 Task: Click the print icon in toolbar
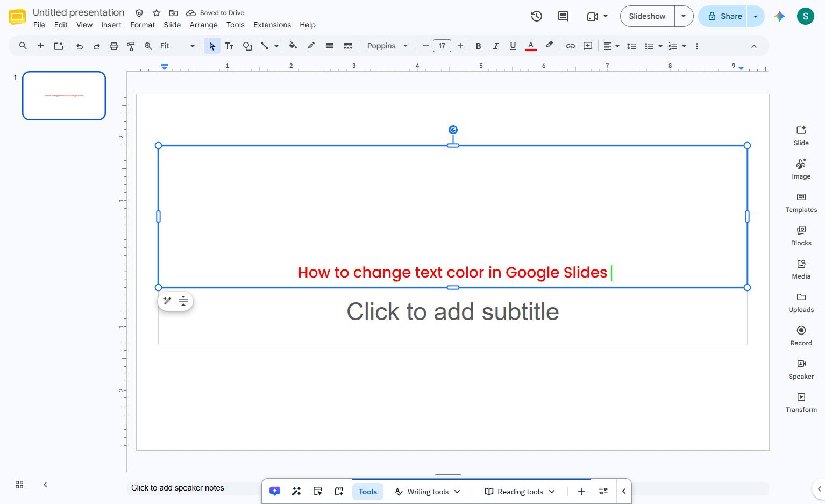click(x=114, y=46)
